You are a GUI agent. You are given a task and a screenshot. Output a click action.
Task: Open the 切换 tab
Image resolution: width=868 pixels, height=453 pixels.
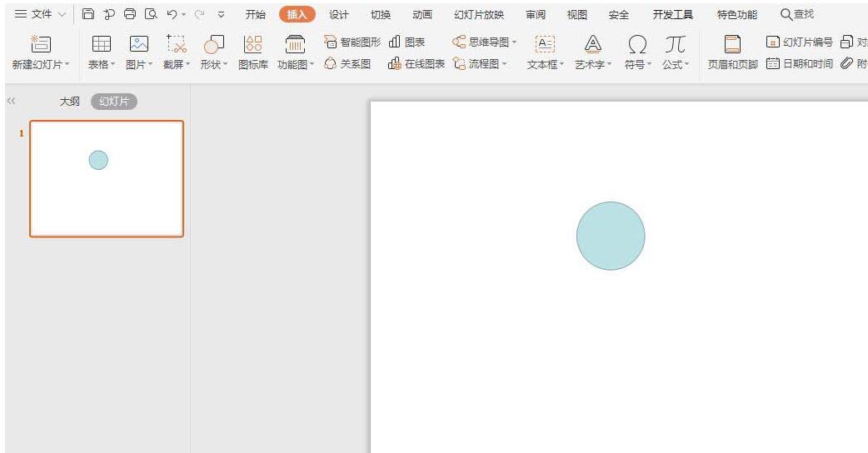point(381,14)
